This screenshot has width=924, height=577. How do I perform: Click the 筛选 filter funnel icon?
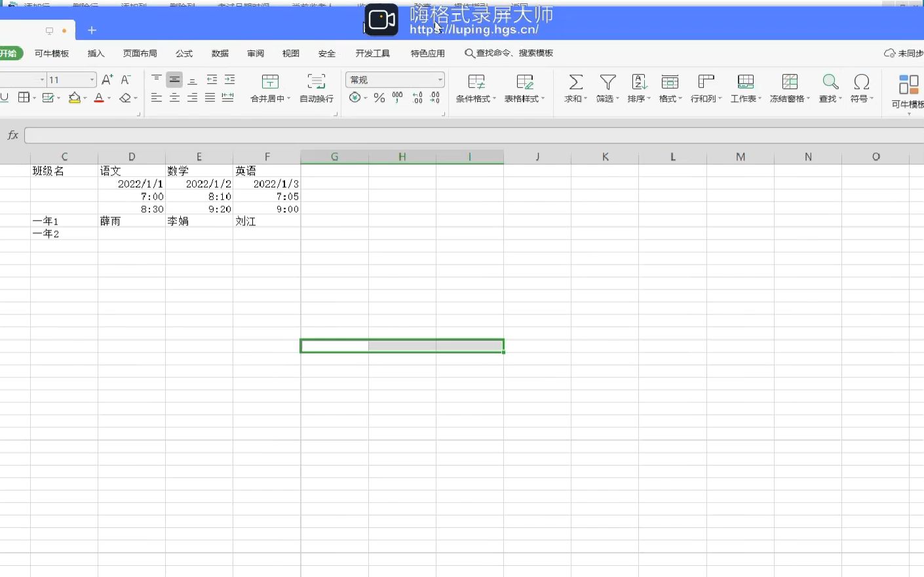608,82
